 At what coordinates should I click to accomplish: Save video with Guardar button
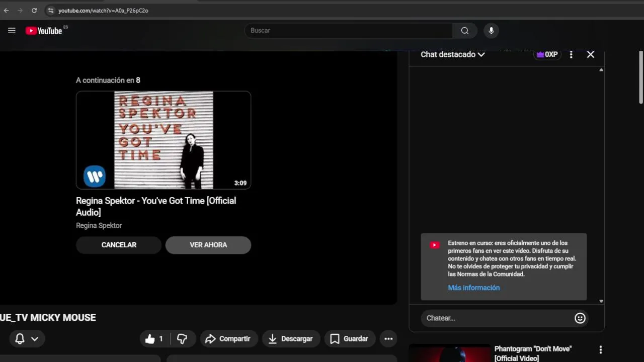click(x=349, y=339)
